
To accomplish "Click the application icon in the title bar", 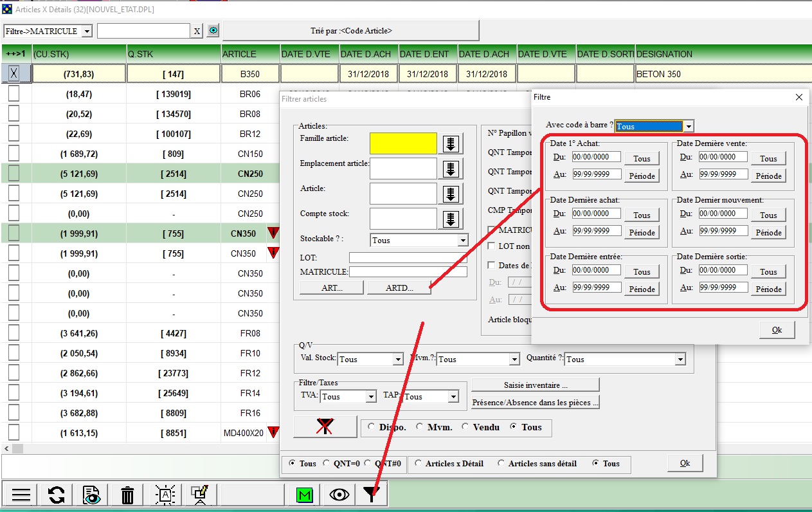I will pyautogui.click(x=7, y=10).
